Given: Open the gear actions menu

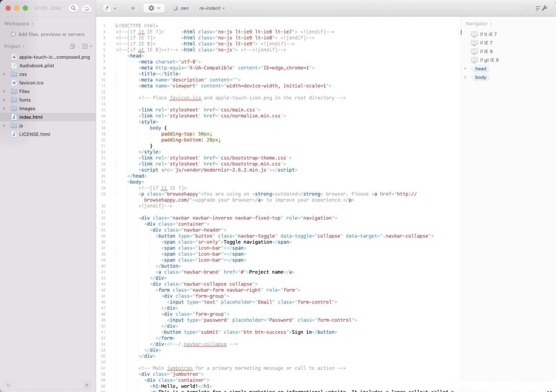Looking at the screenshot, I should pos(154,8).
